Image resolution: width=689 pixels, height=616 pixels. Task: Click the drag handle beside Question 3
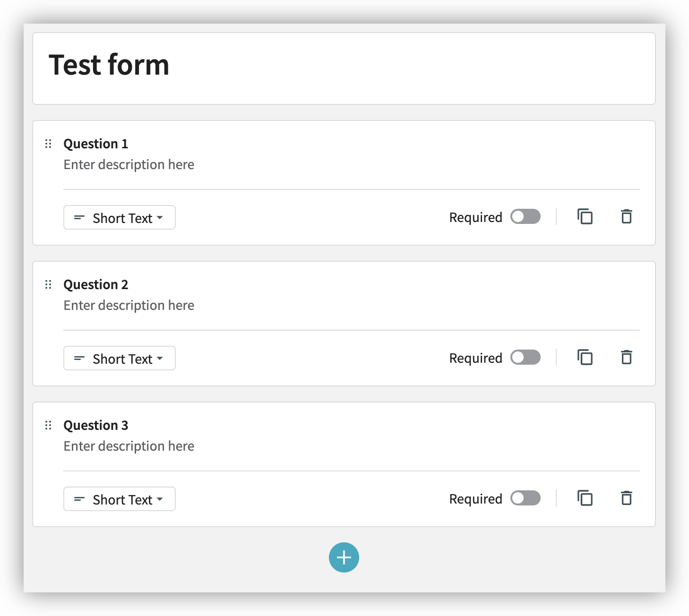pos(48,425)
